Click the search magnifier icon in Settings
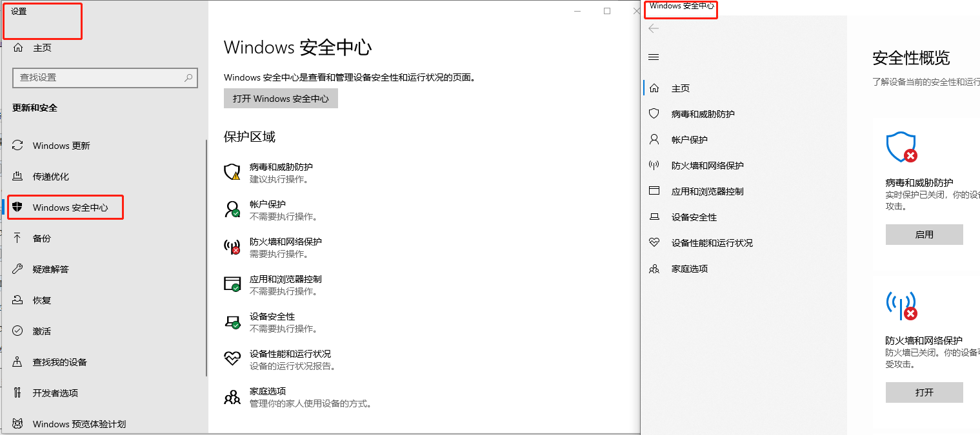The height and width of the screenshot is (435, 980). (188, 77)
